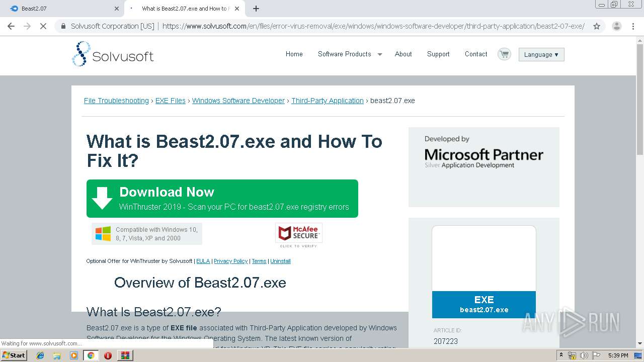Open the EULA link
The height and width of the screenshot is (362, 644).
(x=203, y=261)
